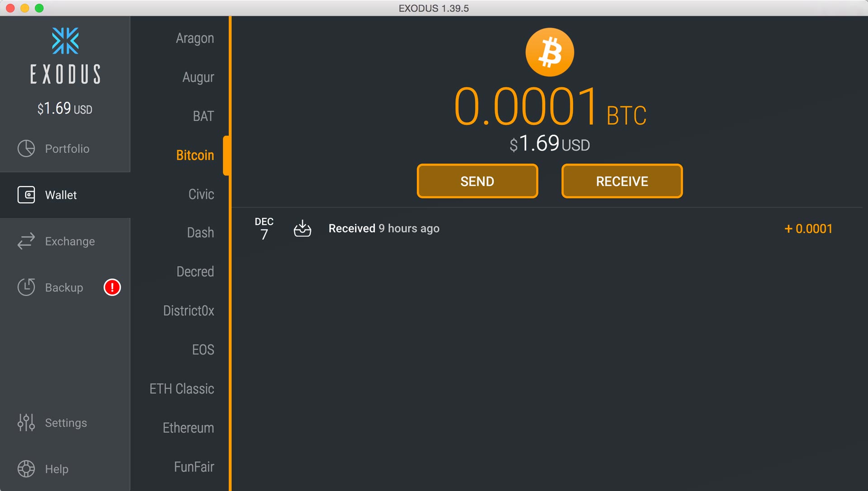Viewport: 868px width, 491px height.
Task: Click the SEND button
Action: coord(477,181)
